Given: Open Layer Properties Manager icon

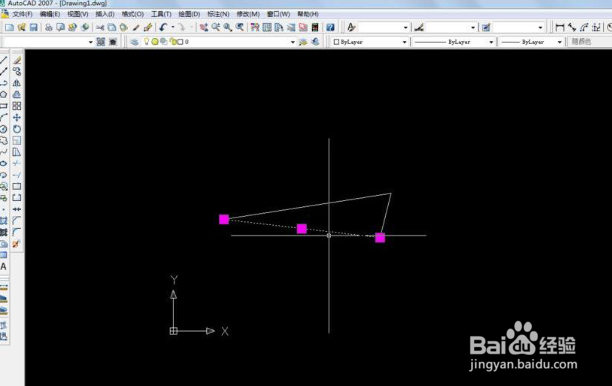Looking at the screenshot, I should (135, 42).
